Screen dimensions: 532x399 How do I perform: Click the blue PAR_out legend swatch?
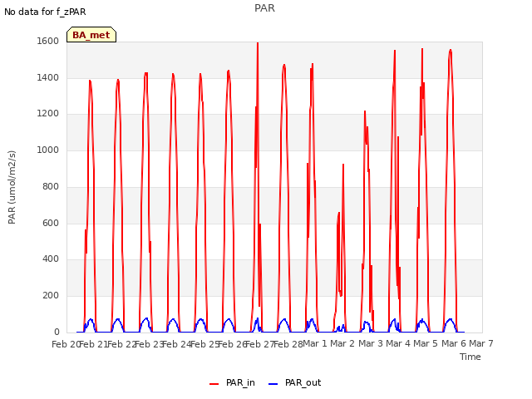273,383
